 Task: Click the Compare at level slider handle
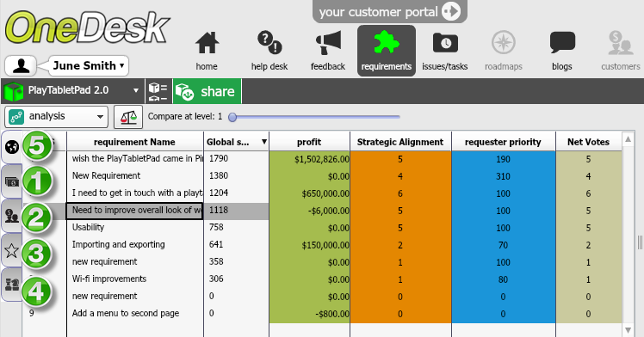(x=232, y=117)
